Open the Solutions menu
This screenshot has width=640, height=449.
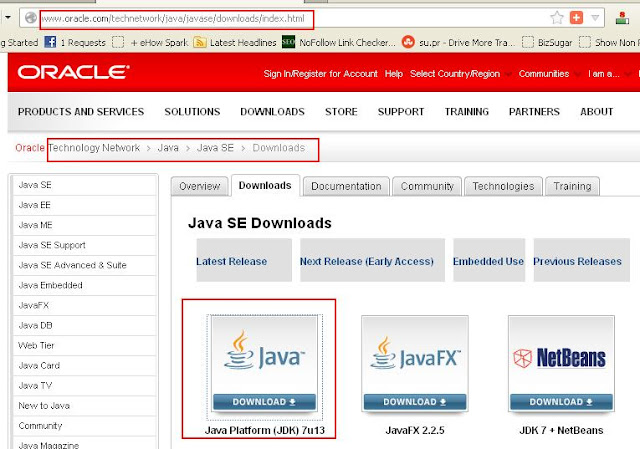click(x=192, y=112)
